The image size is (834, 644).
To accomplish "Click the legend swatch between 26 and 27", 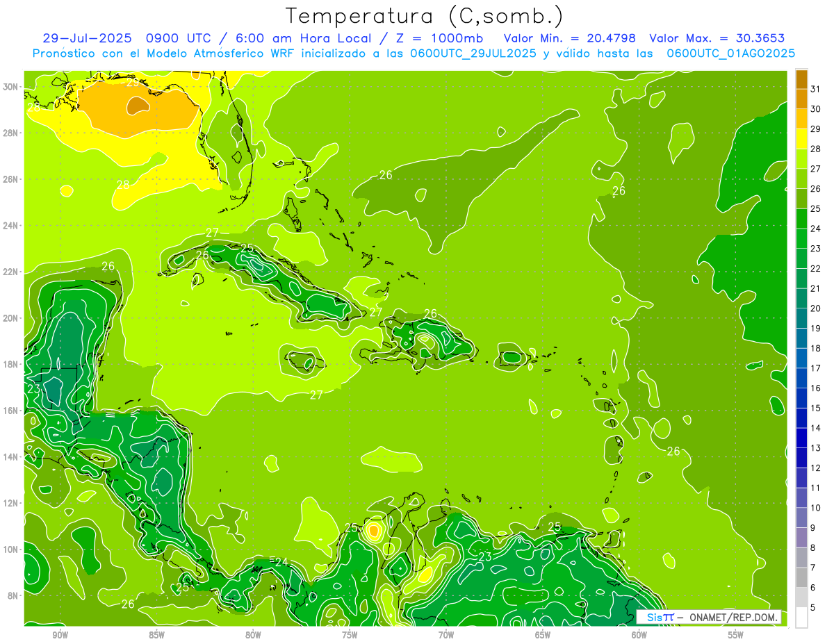I will (x=801, y=179).
